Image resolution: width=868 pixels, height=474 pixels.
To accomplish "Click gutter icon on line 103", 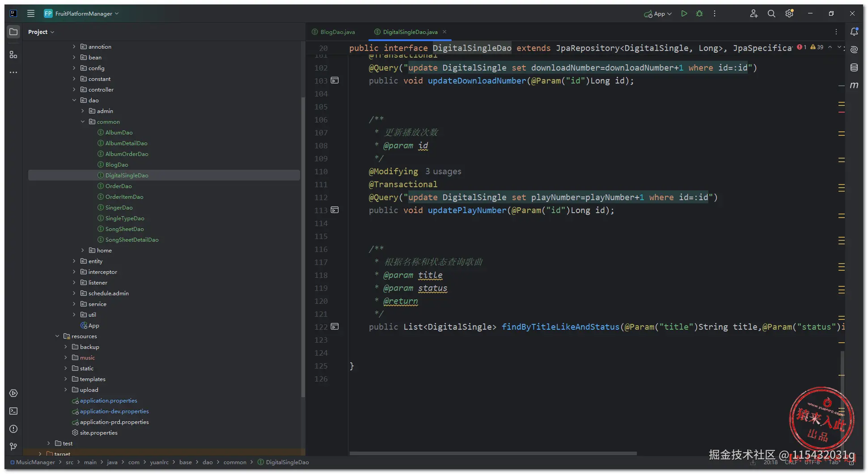I will click(334, 80).
